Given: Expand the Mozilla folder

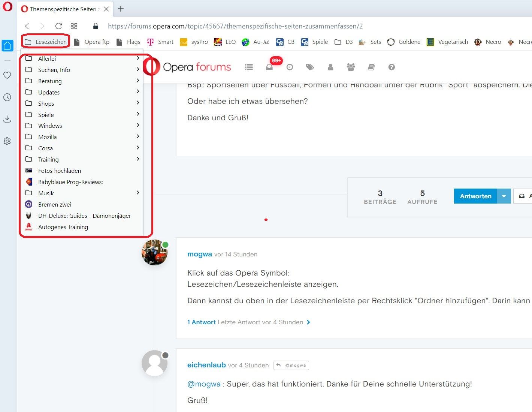Looking at the screenshot, I should pyautogui.click(x=82, y=137).
